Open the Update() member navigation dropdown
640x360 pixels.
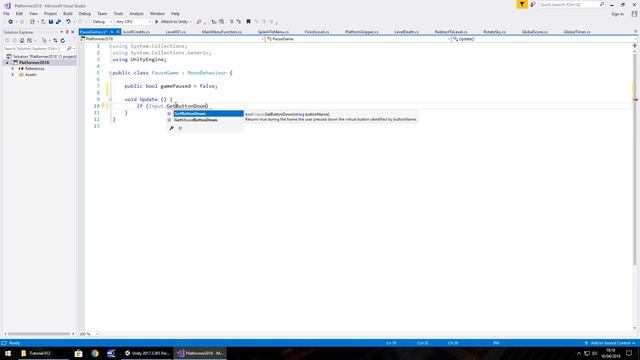click(544, 39)
